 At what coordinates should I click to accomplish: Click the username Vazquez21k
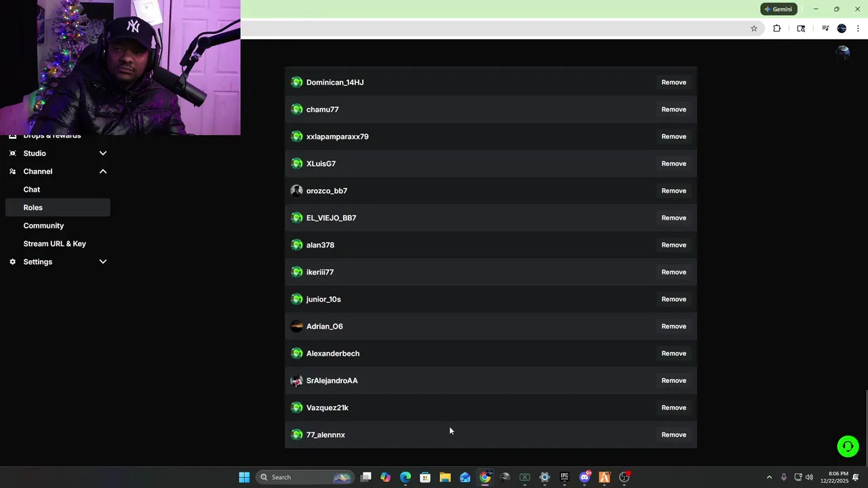click(328, 407)
